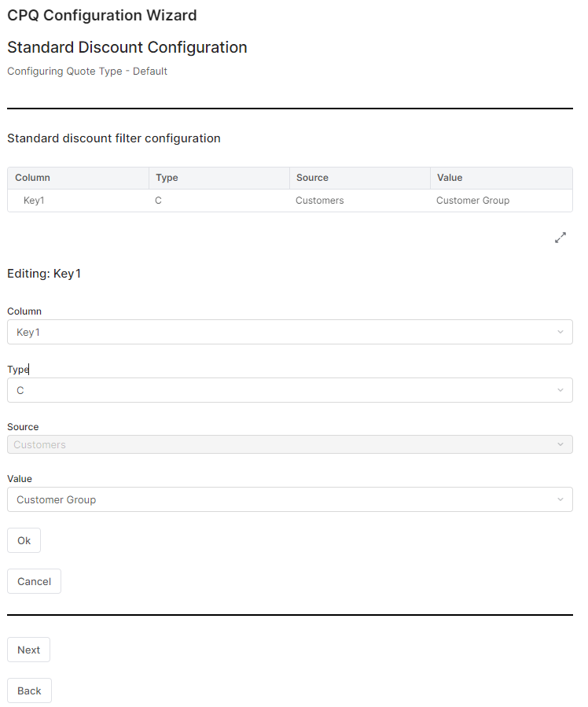Click the chevron arrow in Value dropdown

560,499
